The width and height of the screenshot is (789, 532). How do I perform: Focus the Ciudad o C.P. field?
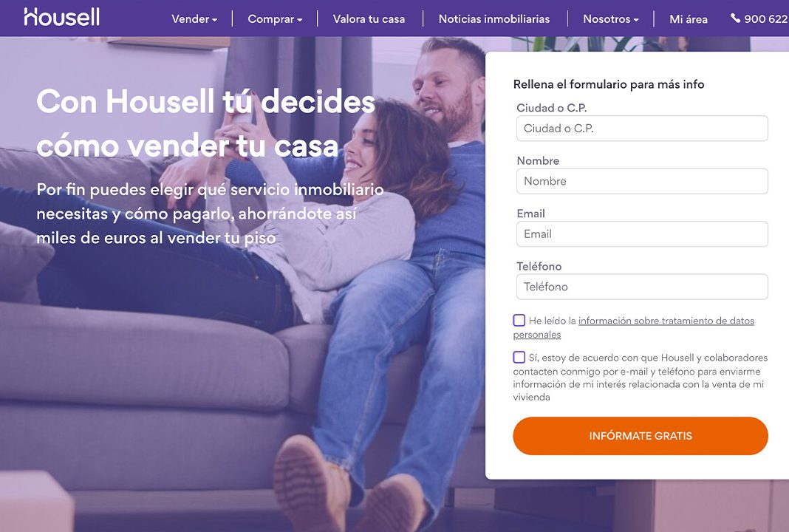[642, 129]
